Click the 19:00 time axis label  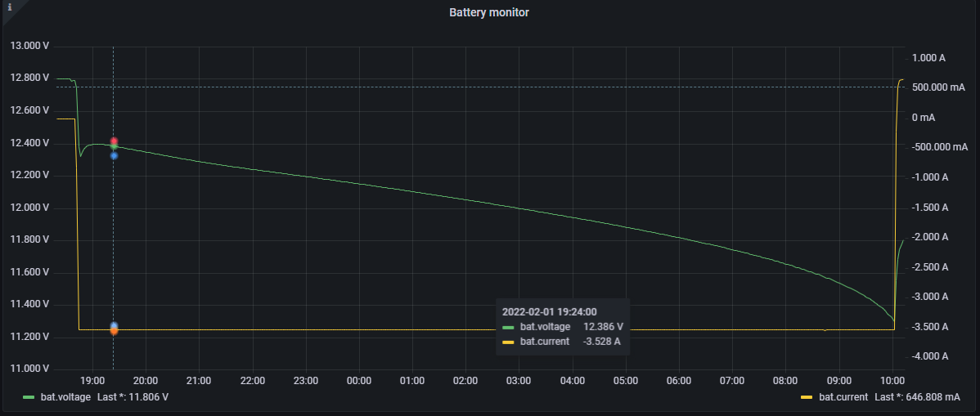pyautogui.click(x=92, y=380)
